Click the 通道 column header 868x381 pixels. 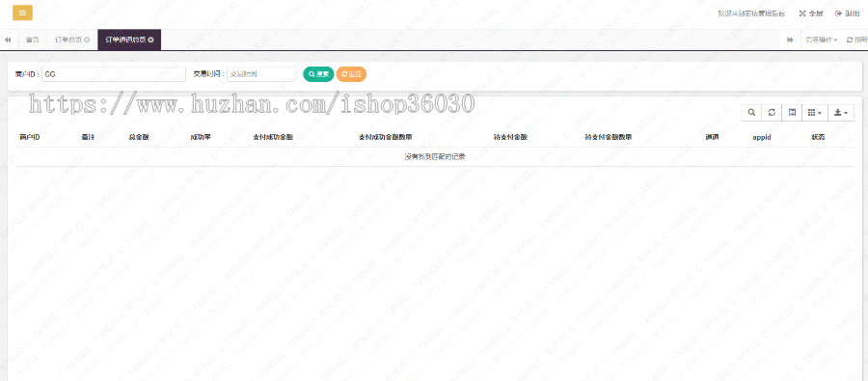tap(712, 137)
